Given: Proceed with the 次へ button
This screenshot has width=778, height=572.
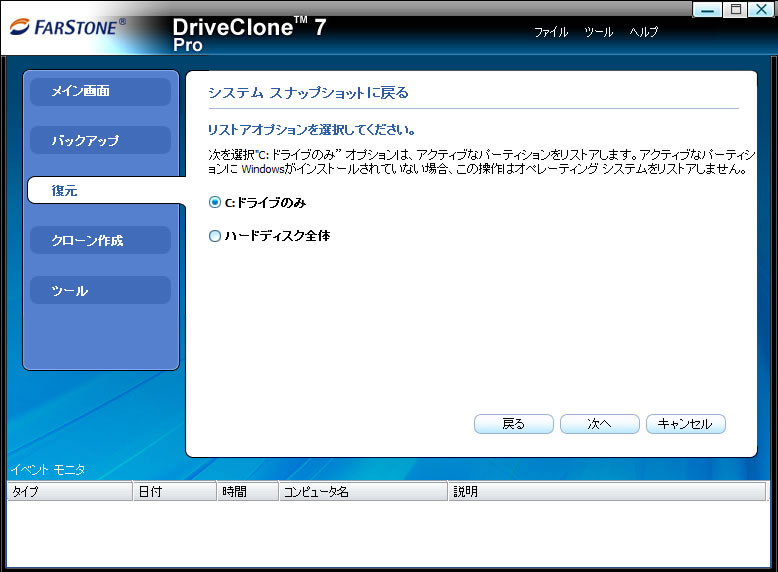Looking at the screenshot, I should (599, 424).
